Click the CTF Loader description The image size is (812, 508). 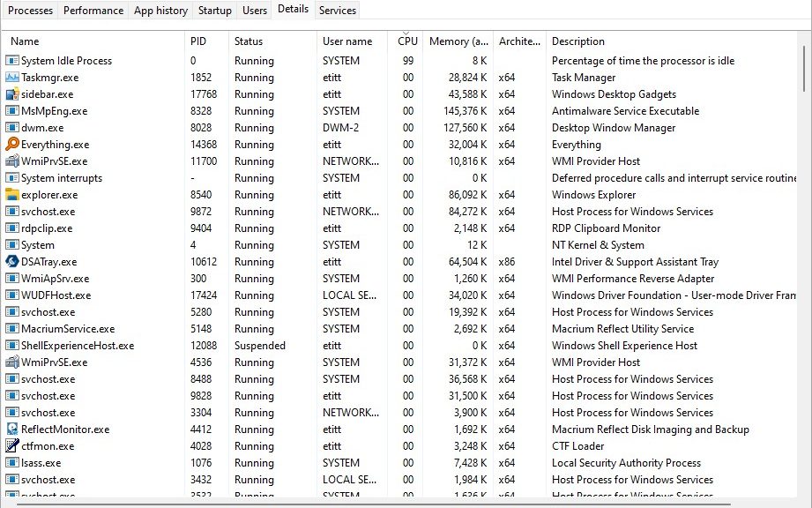tap(577, 446)
